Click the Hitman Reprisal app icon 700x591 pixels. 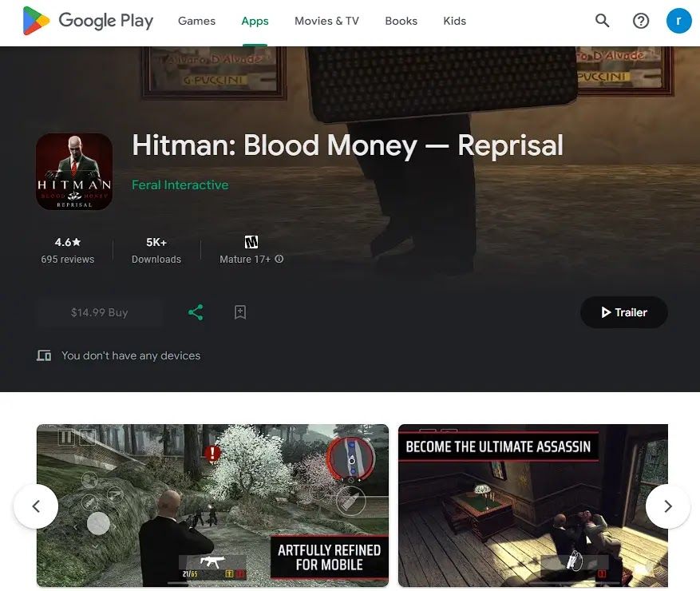pos(74,172)
